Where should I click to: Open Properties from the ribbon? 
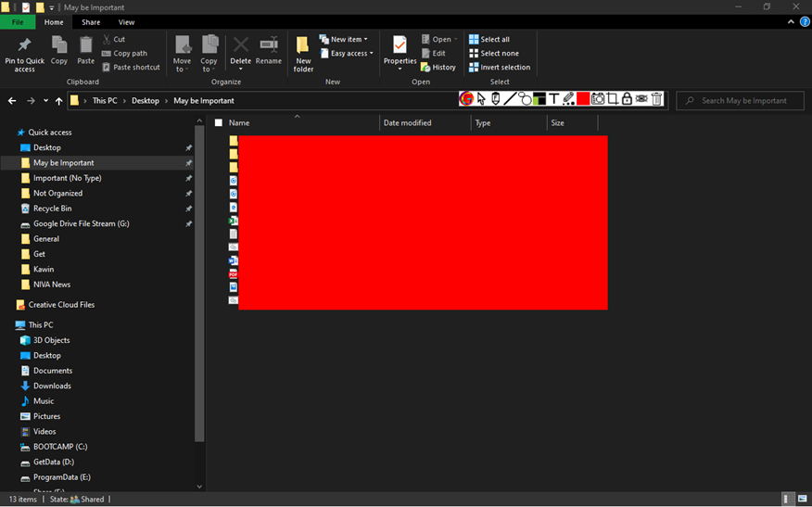[x=400, y=52]
